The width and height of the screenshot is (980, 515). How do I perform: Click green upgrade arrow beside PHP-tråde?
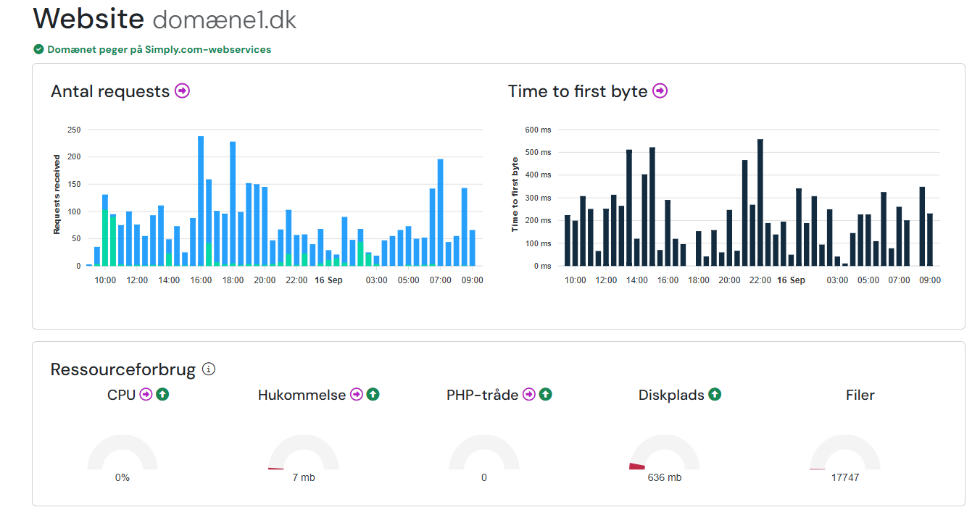point(546,395)
